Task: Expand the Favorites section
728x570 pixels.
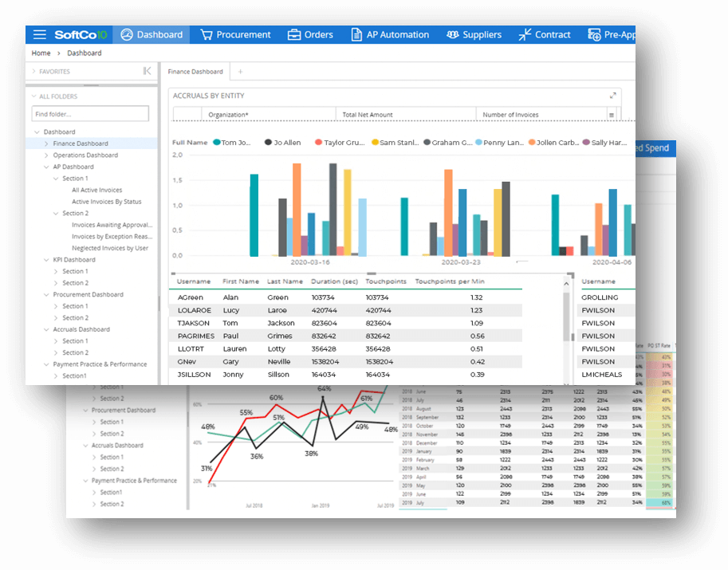Action: [34, 72]
